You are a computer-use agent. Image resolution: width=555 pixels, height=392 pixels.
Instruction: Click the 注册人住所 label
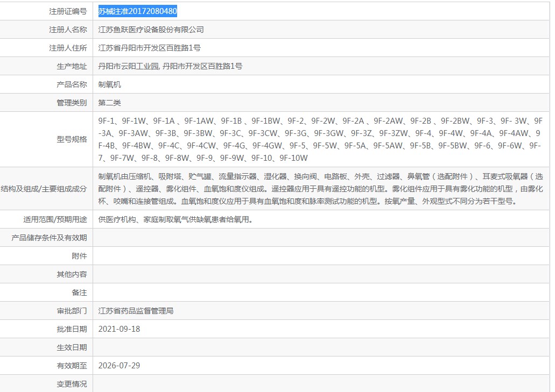68,48
